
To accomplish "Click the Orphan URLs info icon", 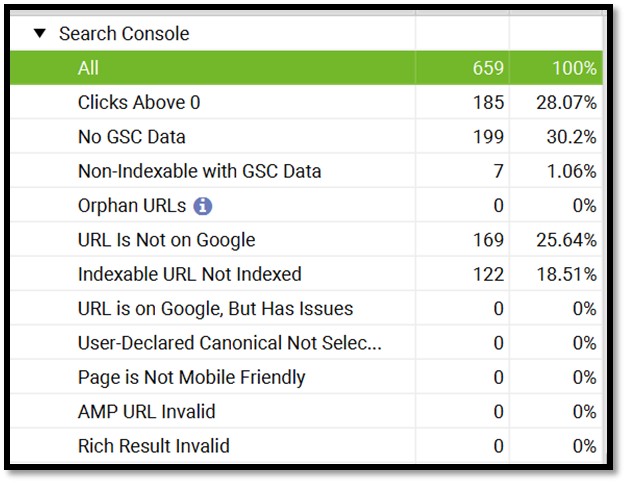I will click(203, 206).
